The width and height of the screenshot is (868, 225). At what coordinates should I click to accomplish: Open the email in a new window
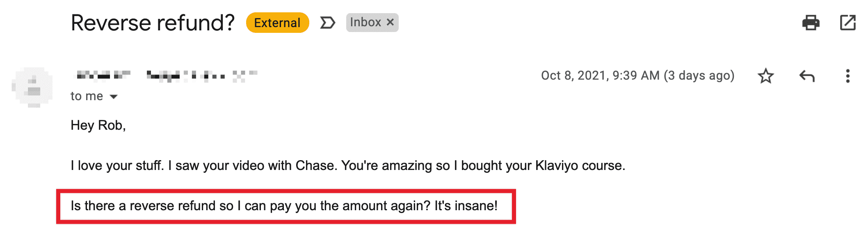pos(847,23)
